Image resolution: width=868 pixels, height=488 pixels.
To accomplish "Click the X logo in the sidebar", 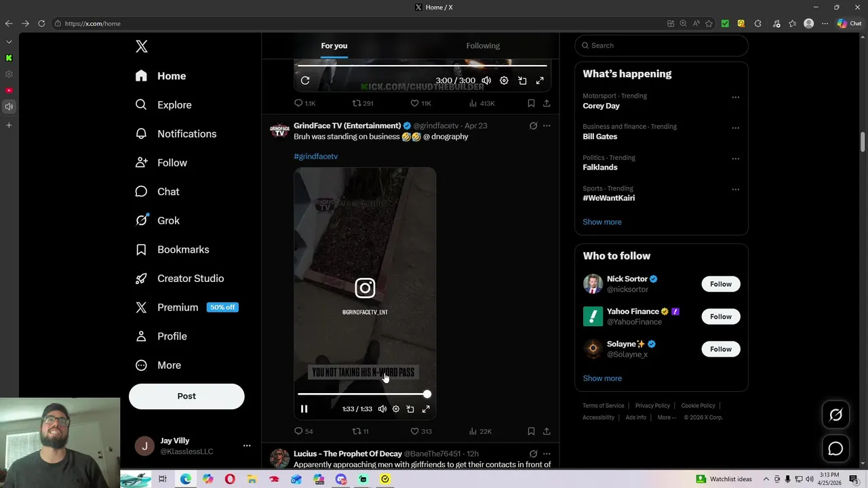I will pyautogui.click(x=141, y=46).
